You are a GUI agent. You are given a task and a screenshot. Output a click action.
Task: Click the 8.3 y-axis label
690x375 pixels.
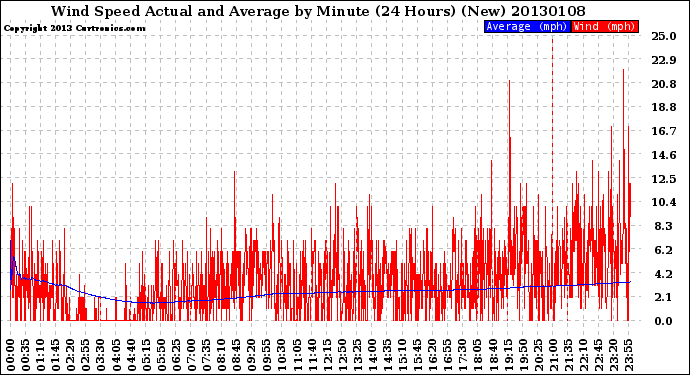[x=664, y=226]
